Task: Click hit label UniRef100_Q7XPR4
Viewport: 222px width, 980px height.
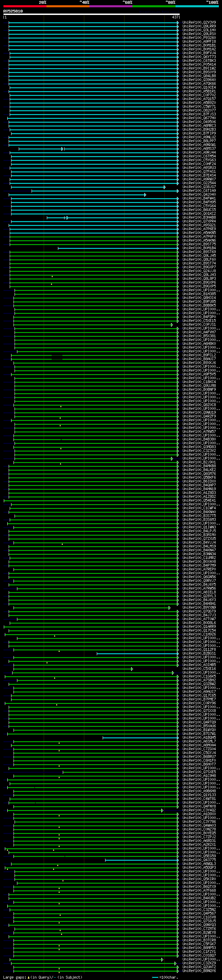Action: point(199,221)
